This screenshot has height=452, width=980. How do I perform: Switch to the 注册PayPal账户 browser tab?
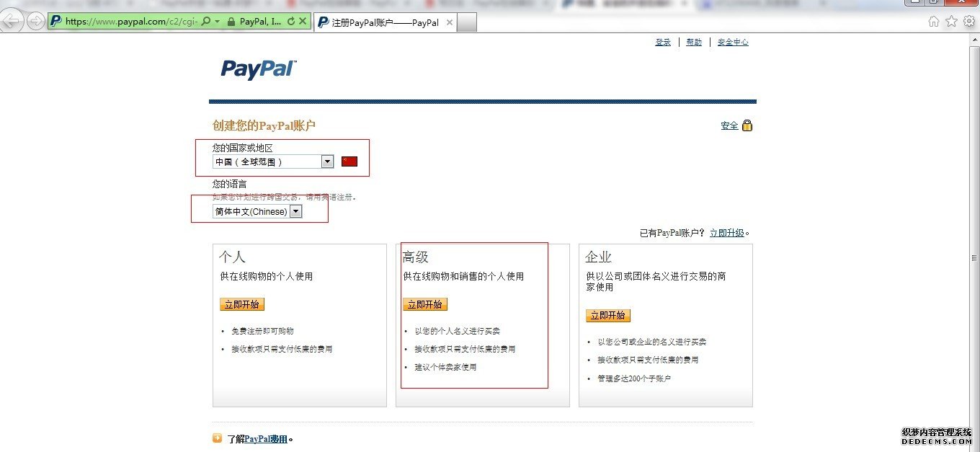382,22
